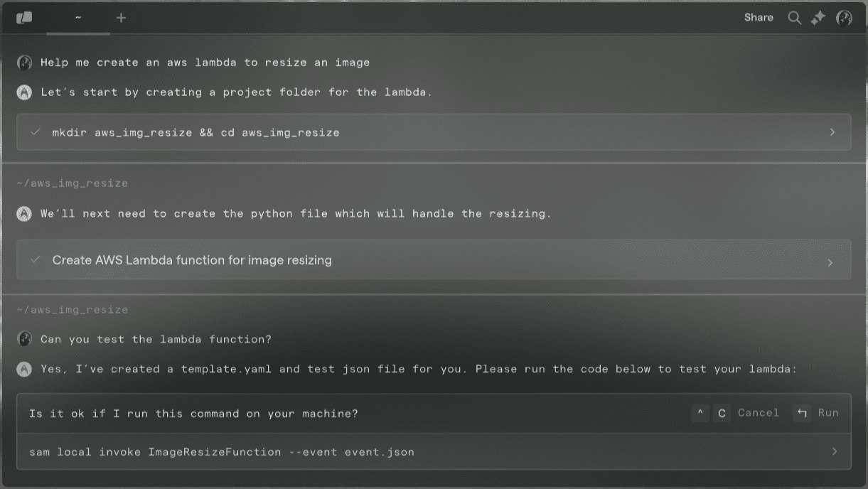Click the caret key icon next to Cancel
Viewport: 868px width, 489px height.
point(700,413)
